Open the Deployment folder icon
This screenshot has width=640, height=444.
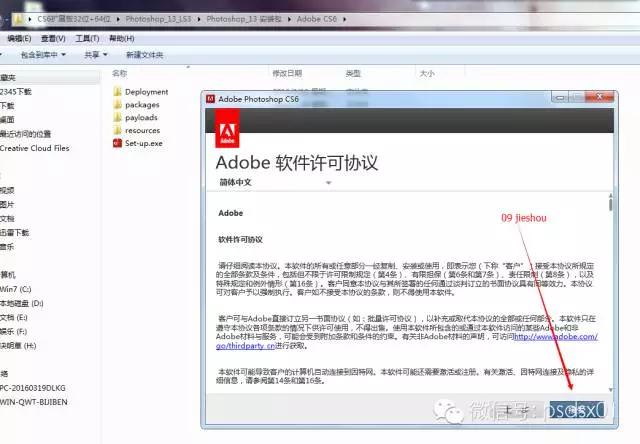[x=118, y=92]
